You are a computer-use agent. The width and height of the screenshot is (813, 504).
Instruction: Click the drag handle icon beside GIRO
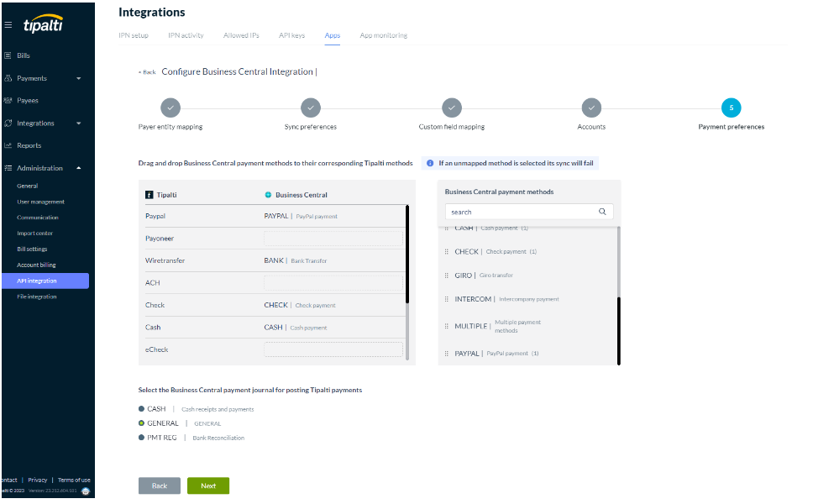coord(447,276)
